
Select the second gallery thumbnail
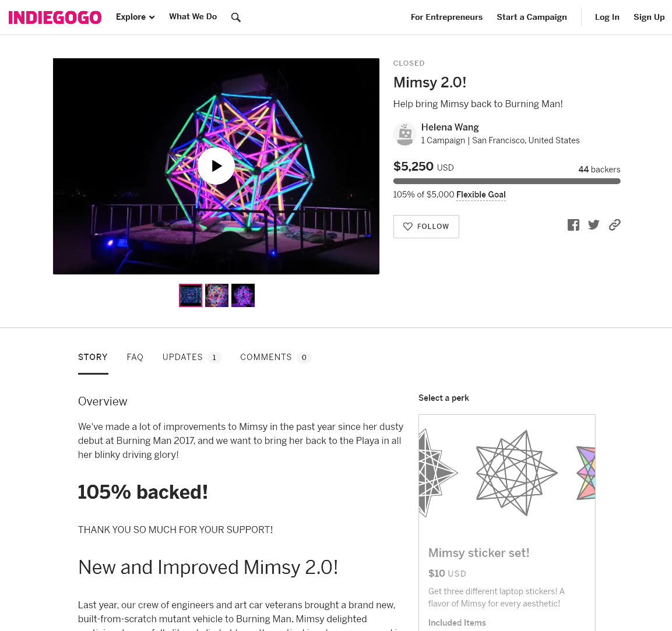pyautogui.click(x=216, y=295)
